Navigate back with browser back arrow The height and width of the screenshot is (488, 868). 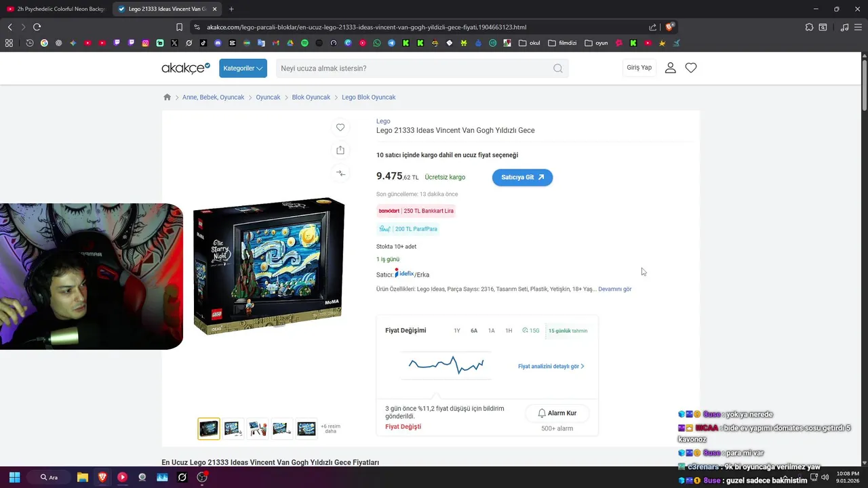[x=9, y=27]
